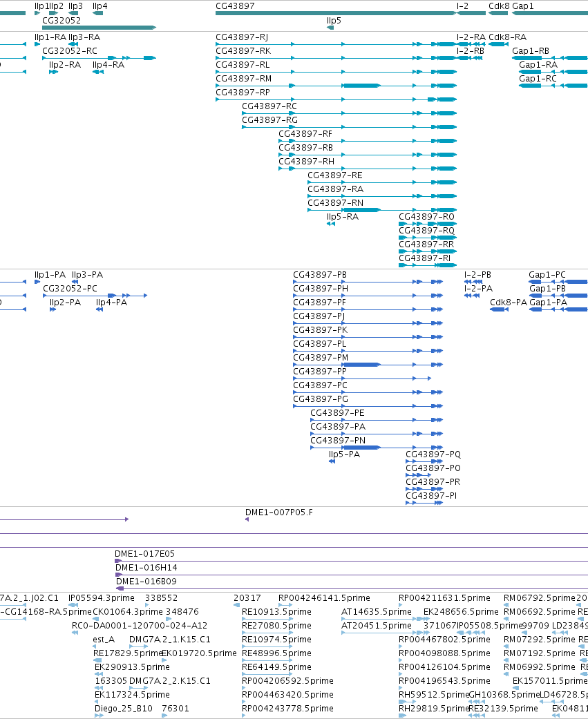This screenshot has width=588, height=719.
Task: Click protein CG43897-PN
Action: click(x=338, y=440)
